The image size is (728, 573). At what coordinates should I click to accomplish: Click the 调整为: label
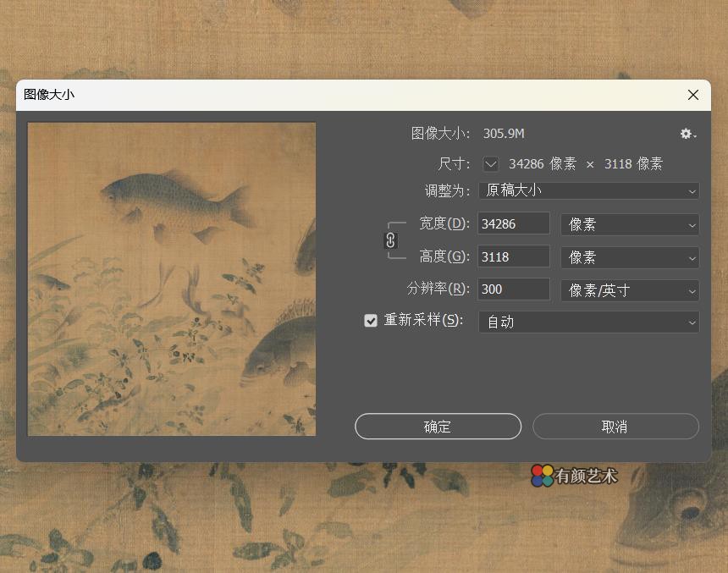point(447,190)
